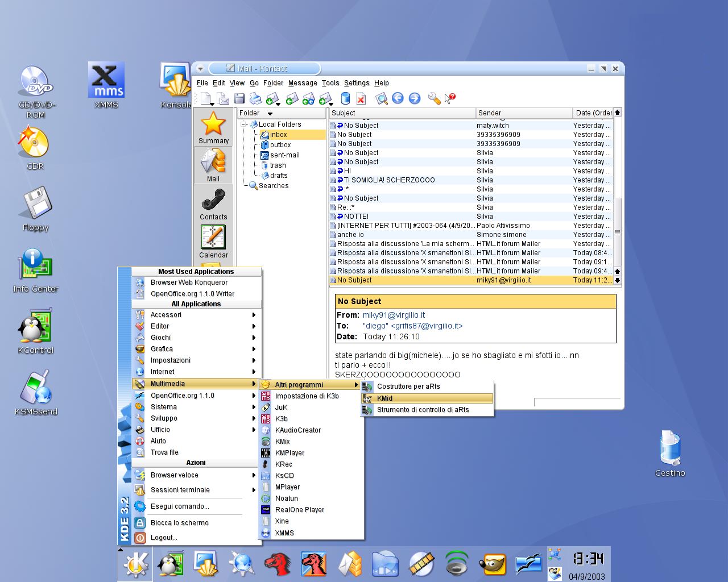Viewport: 728px width, 582px height.
Task: Expand the Giochi submenu
Action: pyautogui.click(x=197, y=338)
